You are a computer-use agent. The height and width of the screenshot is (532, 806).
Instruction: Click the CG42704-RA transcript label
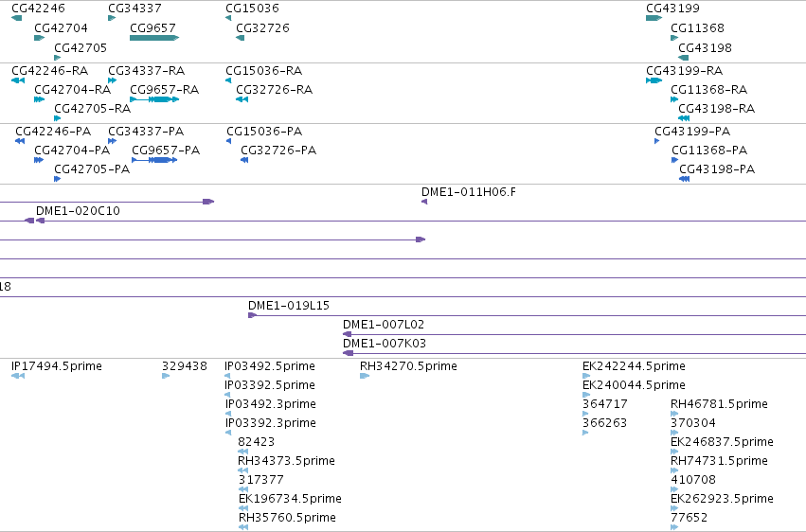pos(73,89)
